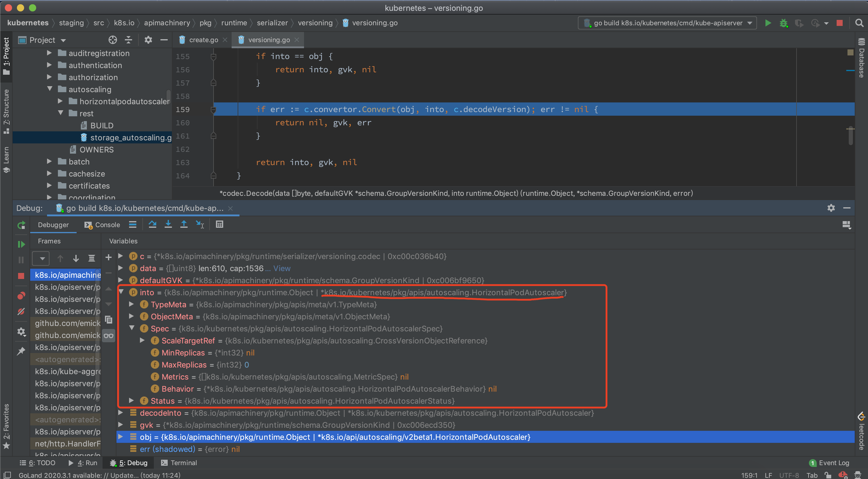The height and width of the screenshot is (479, 868).
Task: Click the project tree vertical scrollbar
Action: (169, 96)
